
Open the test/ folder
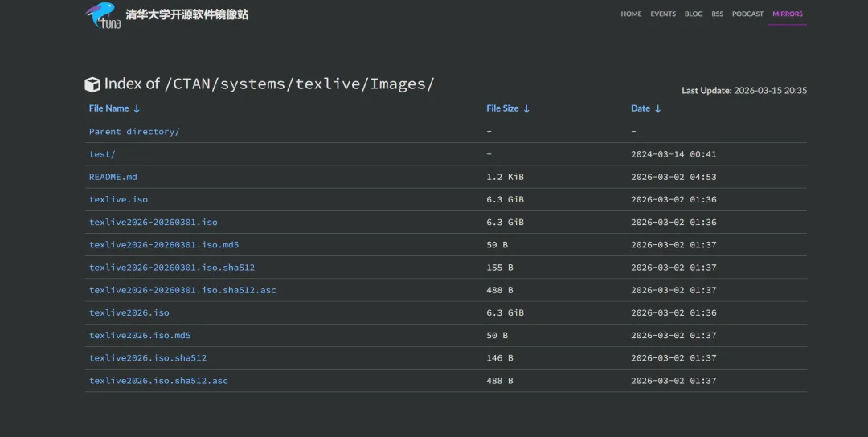102,154
